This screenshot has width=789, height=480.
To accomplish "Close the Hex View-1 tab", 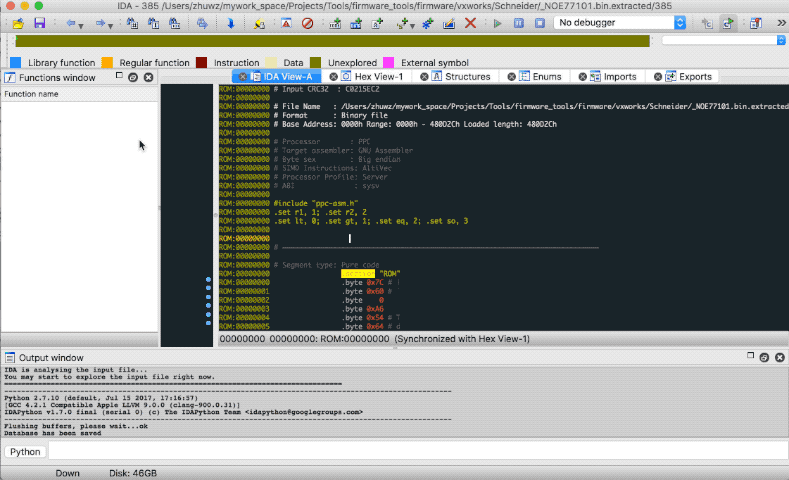I will pos(333,76).
